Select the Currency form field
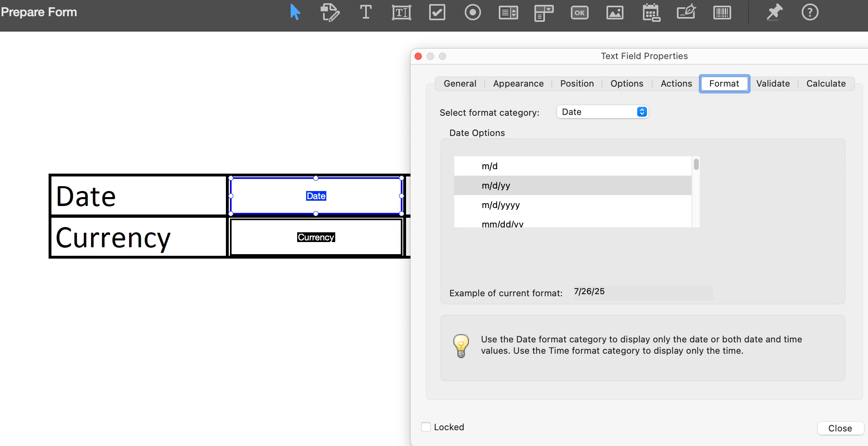This screenshot has width=868, height=446. pos(316,237)
